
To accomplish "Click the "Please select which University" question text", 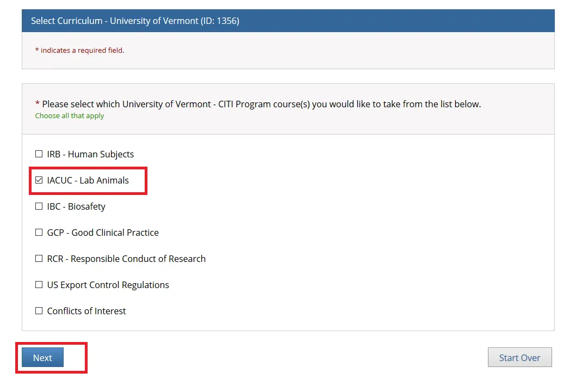I will point(261,104).
